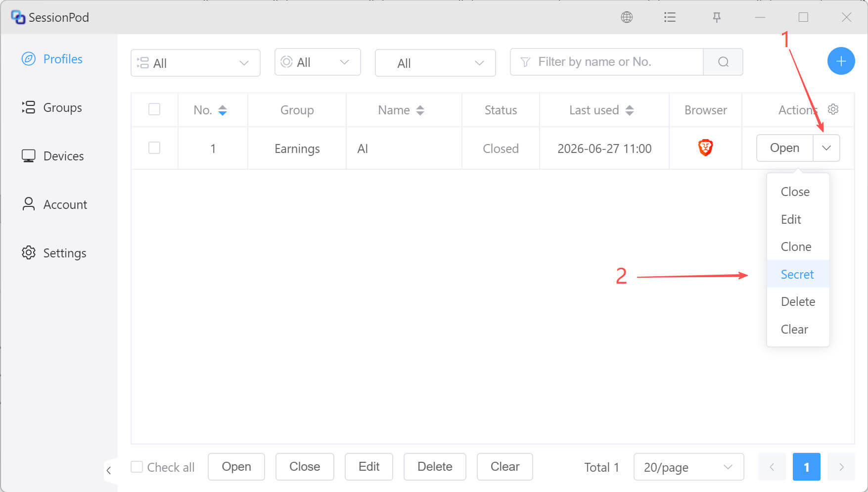Click the bottom bar Close button
Screen dimensions: 868x492
coord(305,467)
